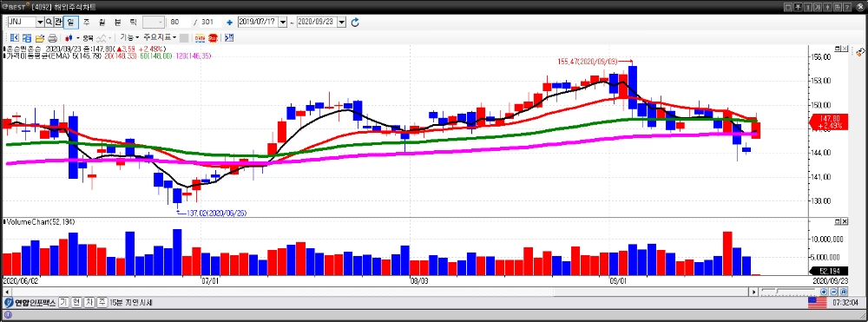Open the 주요지표 indicators menu
Viewport: 868px width, 322px height.
click(160, 37)
